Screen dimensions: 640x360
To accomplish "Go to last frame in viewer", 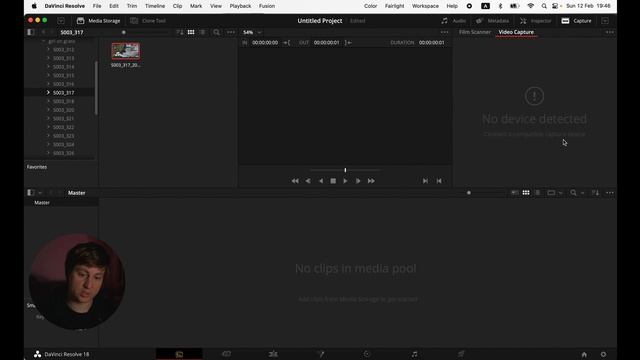I will pyautogui.click(x=371, y=181).
